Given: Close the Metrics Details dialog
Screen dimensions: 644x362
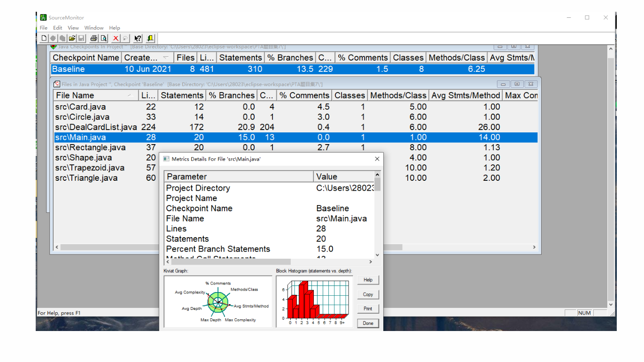Looking at the screenshot, I should pos(377,159).
